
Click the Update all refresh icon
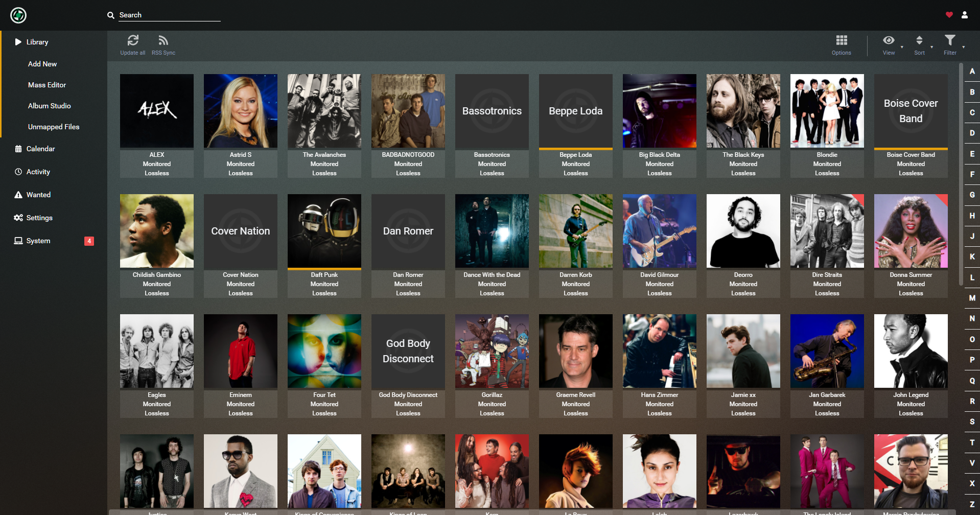pos(133,40)
